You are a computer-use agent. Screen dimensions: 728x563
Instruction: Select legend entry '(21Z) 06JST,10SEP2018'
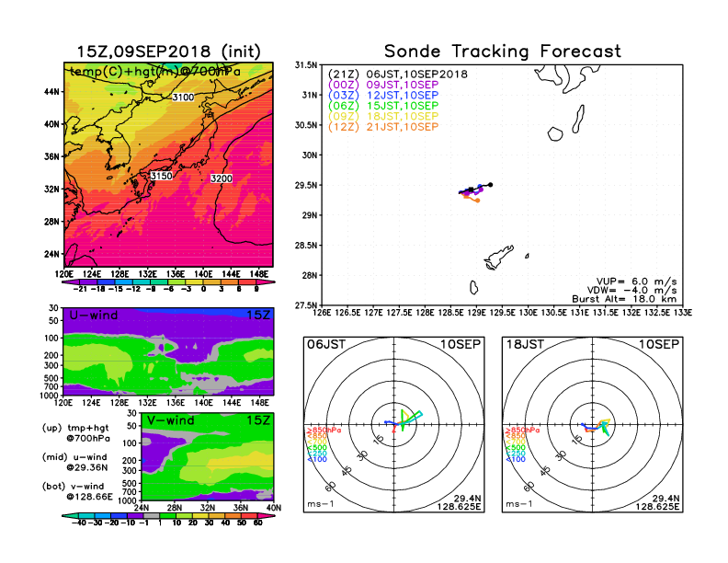click(x=398, y=75)
